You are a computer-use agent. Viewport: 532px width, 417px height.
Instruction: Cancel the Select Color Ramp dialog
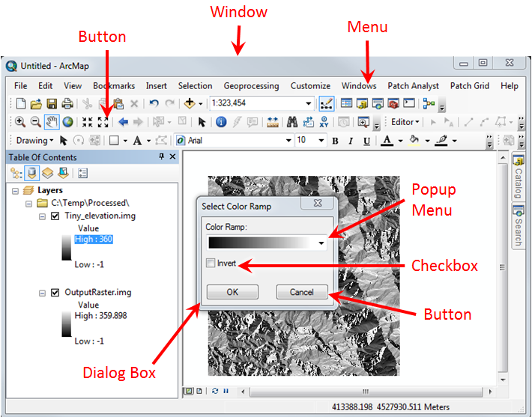(301, 292)
